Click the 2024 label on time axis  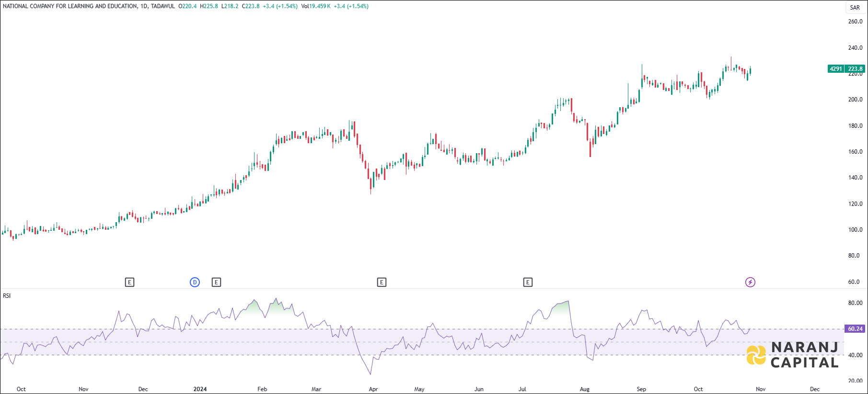[200, 389]
